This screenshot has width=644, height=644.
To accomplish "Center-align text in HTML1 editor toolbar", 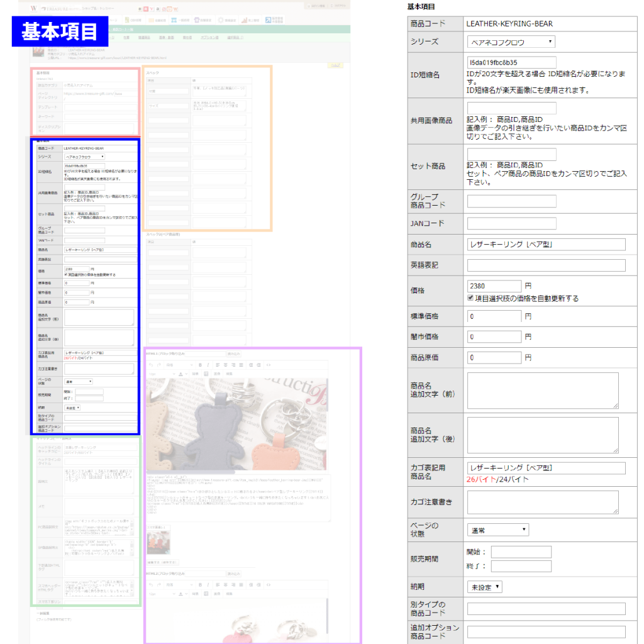I will 225,365.
